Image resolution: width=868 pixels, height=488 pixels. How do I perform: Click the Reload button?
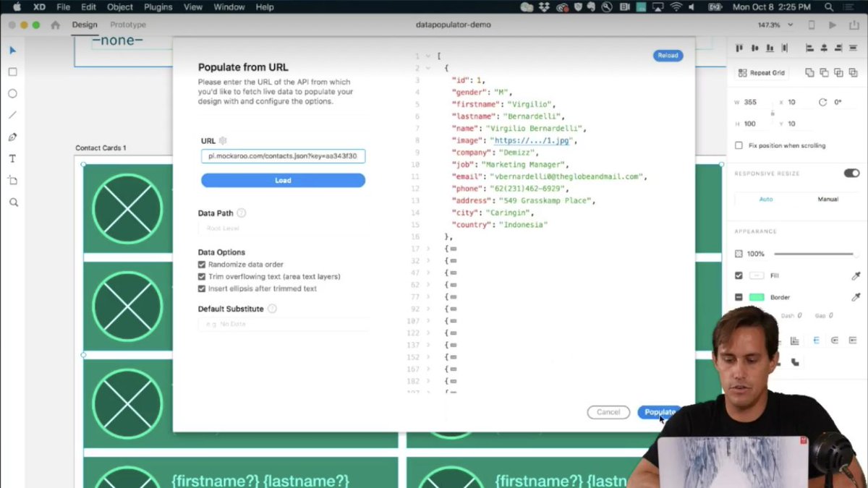click(x=668, y=56)
